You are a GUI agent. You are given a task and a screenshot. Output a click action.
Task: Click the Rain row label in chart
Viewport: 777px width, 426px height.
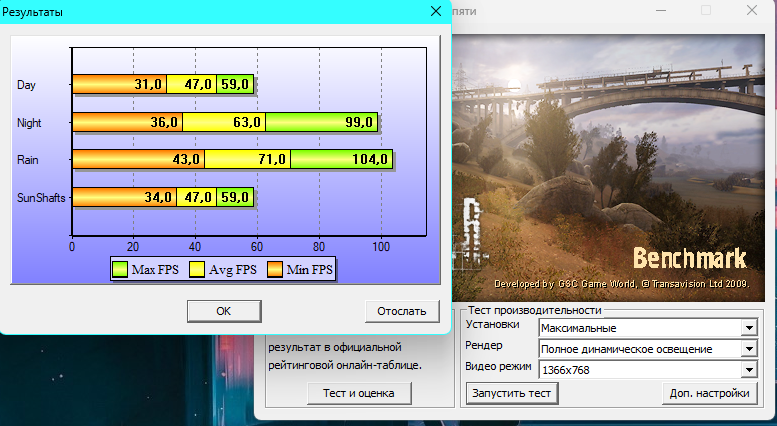click(x=28, y=160)
